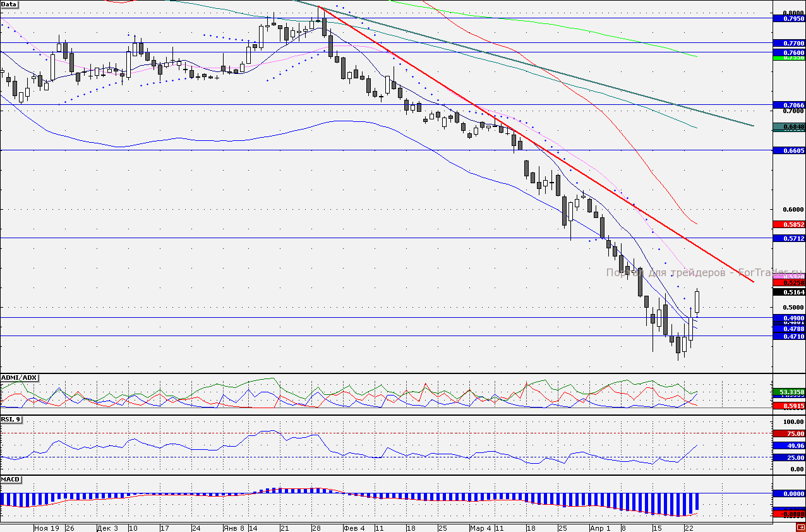The height and width of the screenshot is (532, 806).
Task: Select the RSI, 9 indicator panel label
Action: click(11, 419)
